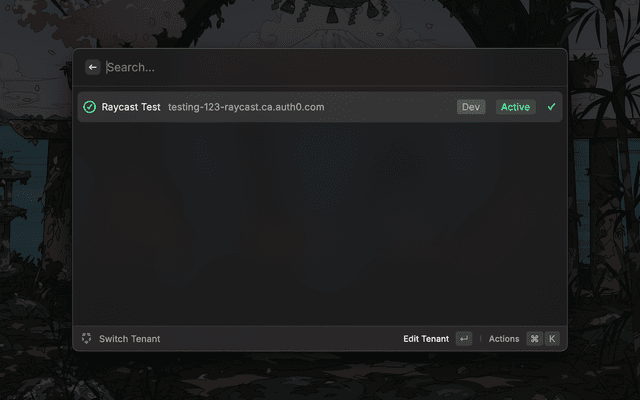This screenshot has width=640, height=400.
Task: Click the green Active status tag
Action: point(515,107)
